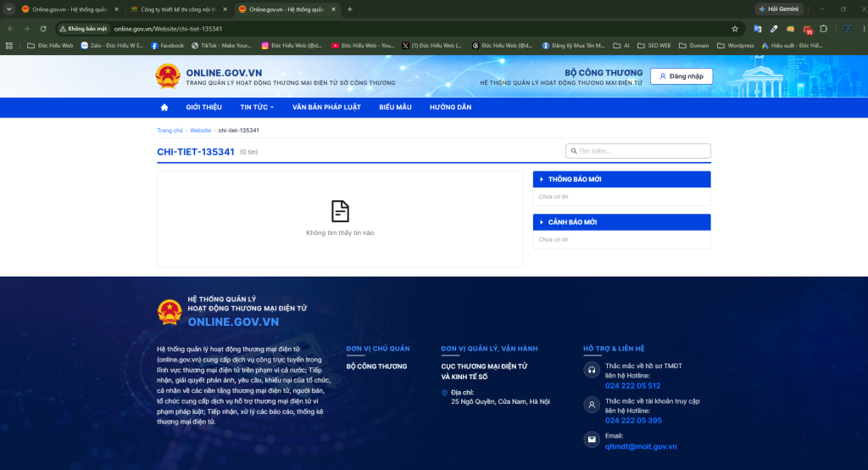Open the Threads Đức Hiếu Web bookmark
868x470 pixels.
(x=502, y=46)
